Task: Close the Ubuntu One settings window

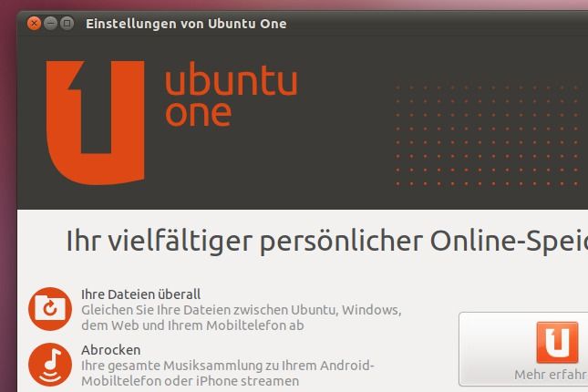Action: 34,24
